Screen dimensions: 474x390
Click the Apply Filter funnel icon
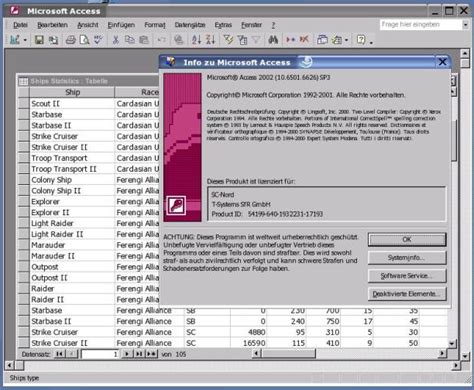click(x=256, y=40)
